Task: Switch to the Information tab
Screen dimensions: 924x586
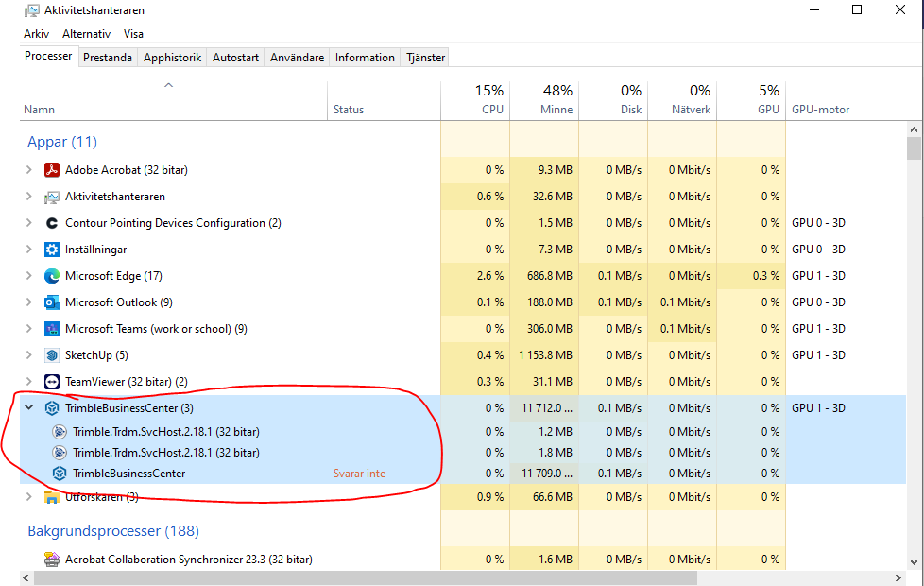Action: [365, 58]
